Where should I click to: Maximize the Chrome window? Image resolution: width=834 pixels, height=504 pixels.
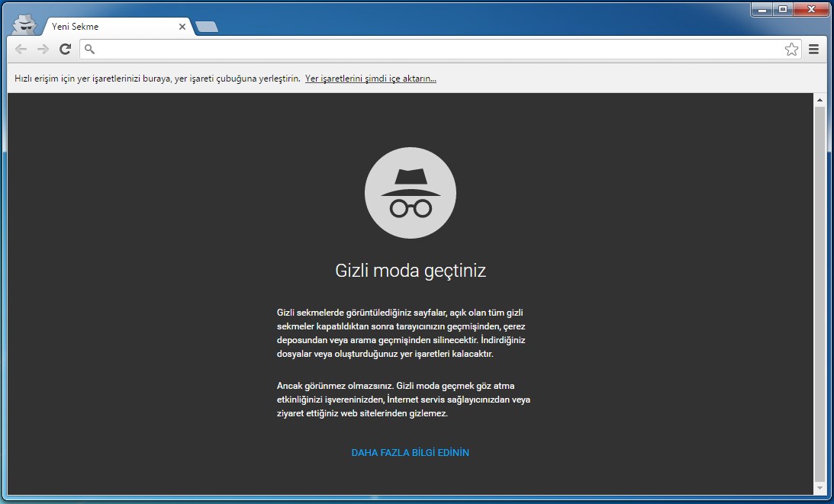coord(782,9)
